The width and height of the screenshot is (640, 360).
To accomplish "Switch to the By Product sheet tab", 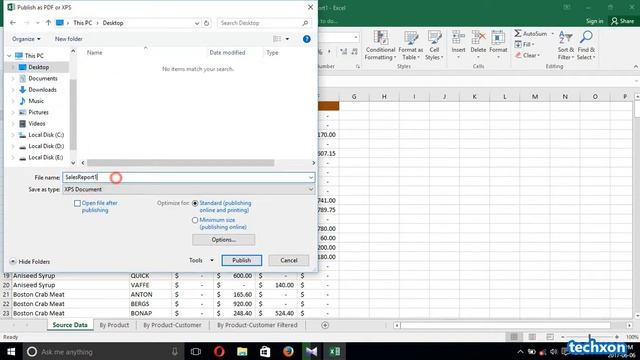I will 114,325.
